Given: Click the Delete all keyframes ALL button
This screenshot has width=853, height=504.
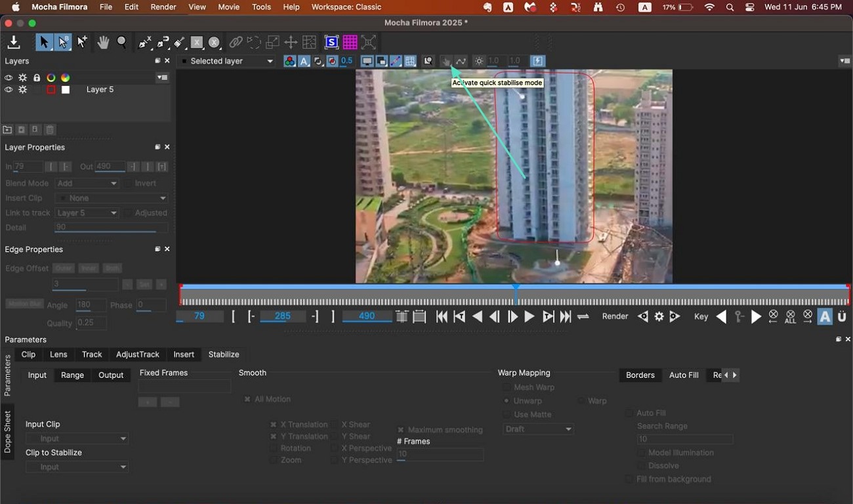Looking at the screenshot, I should pos(791,317).
